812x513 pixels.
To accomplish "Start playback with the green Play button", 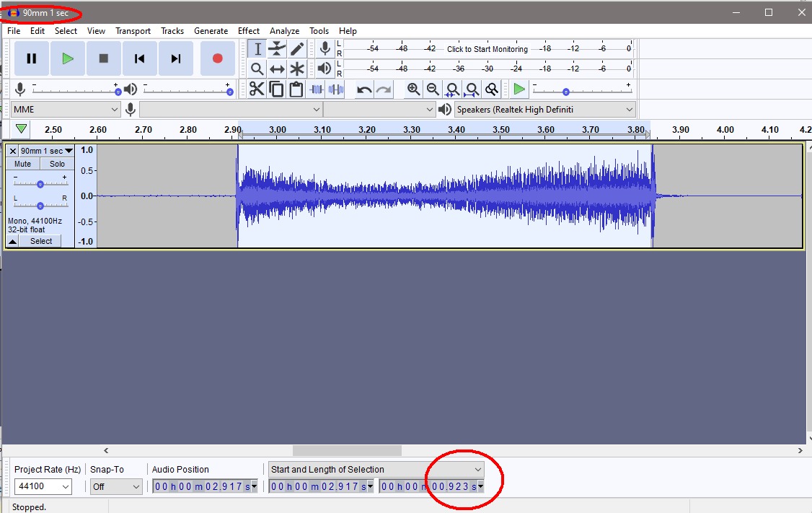I will click(68, 58).
